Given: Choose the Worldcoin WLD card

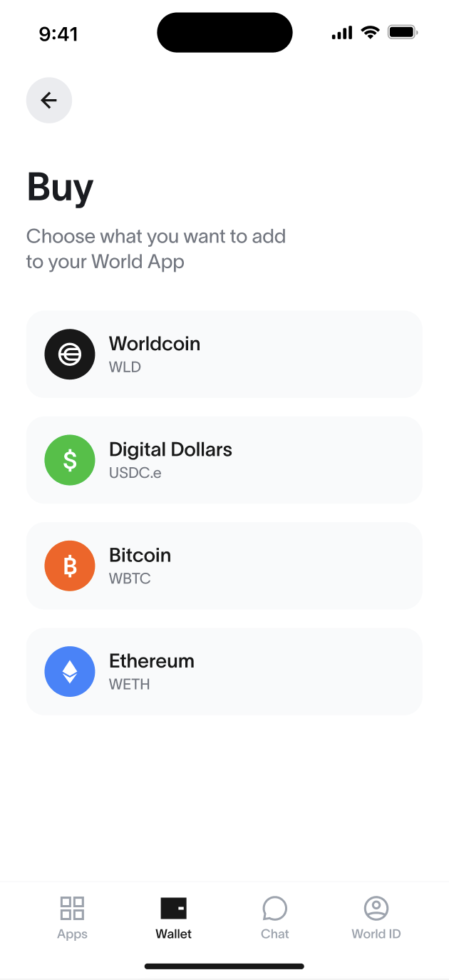Looking at the screenshot, I should (x=224, y=354).
